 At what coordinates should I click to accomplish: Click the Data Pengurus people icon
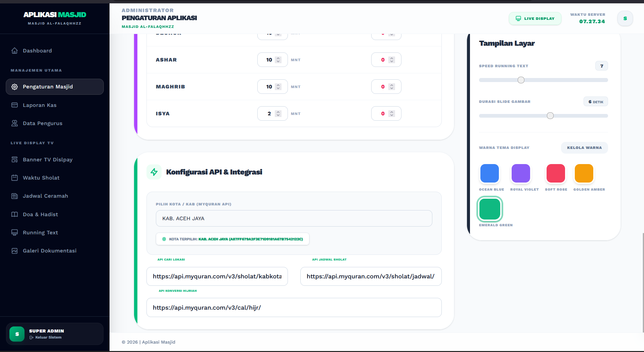click(14, 123)
